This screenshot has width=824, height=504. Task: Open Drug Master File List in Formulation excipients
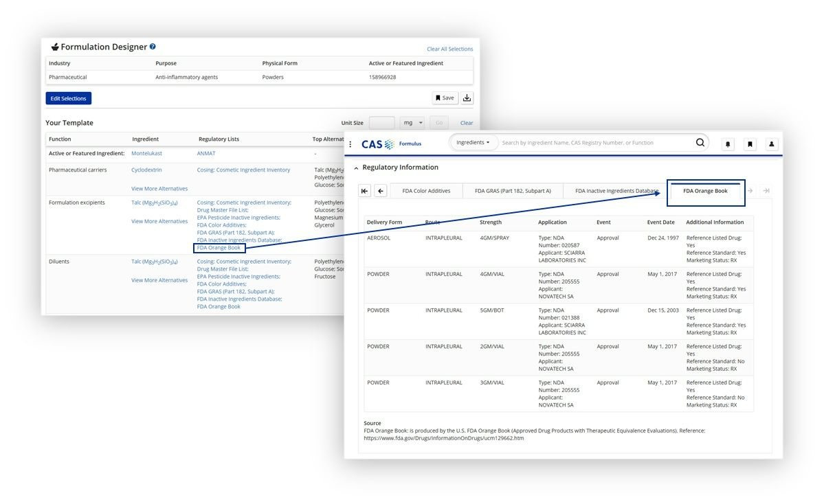(223, 210)
